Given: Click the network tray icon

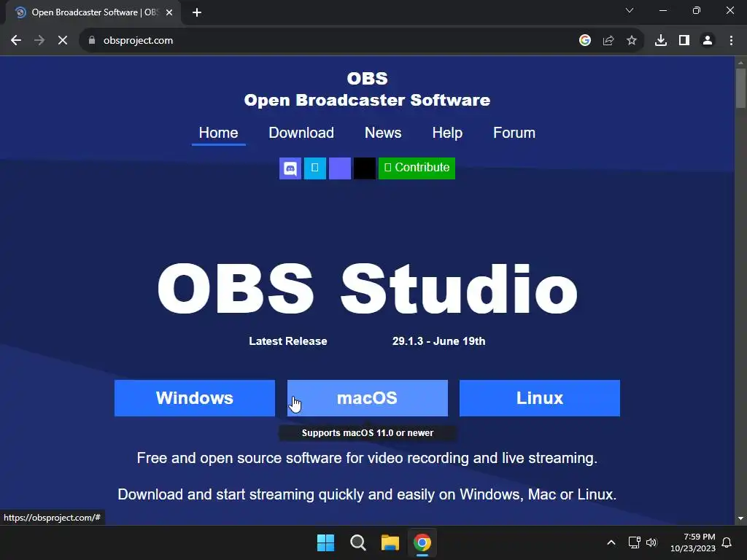Looking at the screenshot, I should point(634,542).
